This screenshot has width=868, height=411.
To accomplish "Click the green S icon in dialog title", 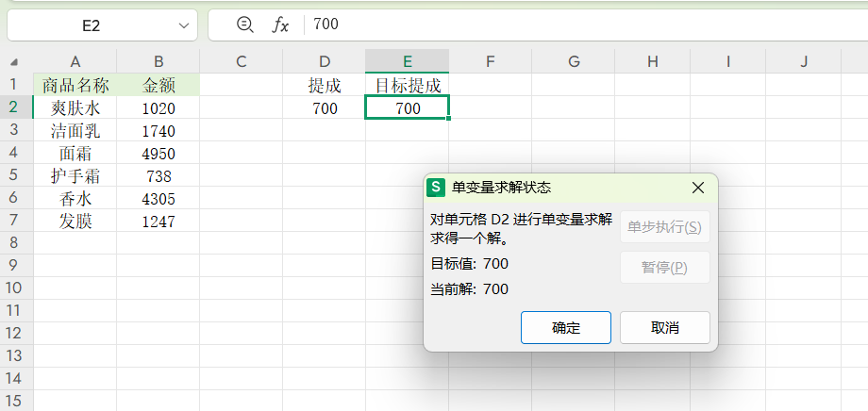I will pyautogui.click(x=437, y=187).
